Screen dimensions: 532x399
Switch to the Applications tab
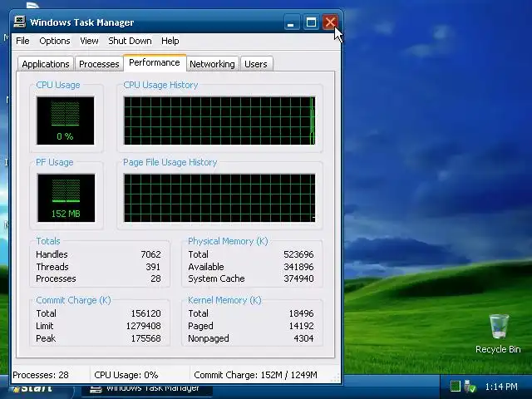coord(46,64)
